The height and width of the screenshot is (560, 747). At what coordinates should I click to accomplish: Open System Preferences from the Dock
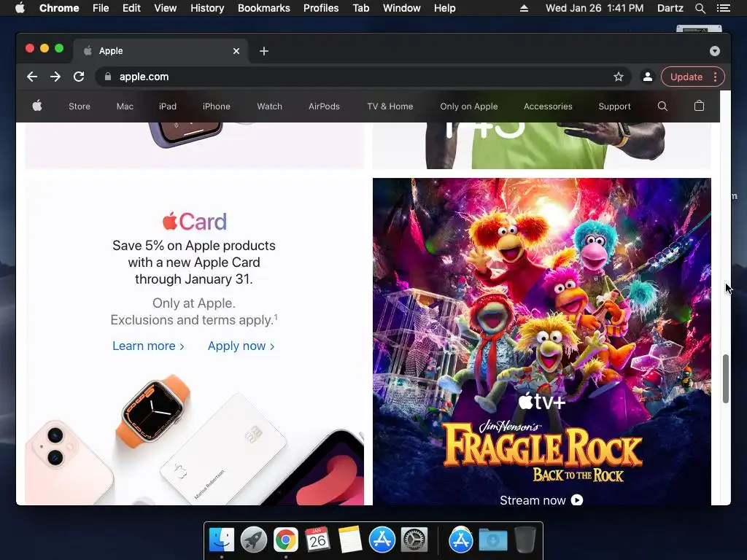(414, 540)
